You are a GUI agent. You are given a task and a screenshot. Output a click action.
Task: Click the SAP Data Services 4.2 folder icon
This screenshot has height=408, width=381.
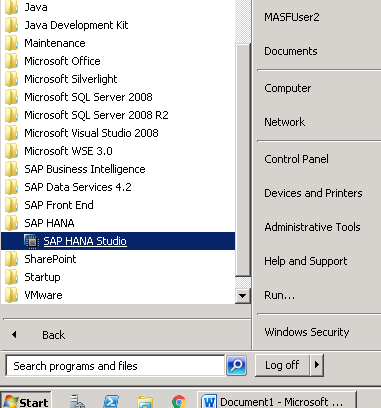11,187
